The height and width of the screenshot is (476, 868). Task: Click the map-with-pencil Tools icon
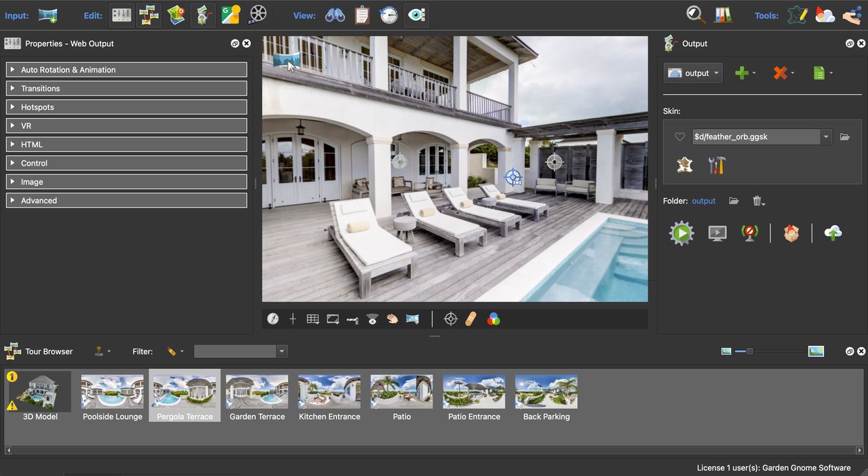[797, 15]
